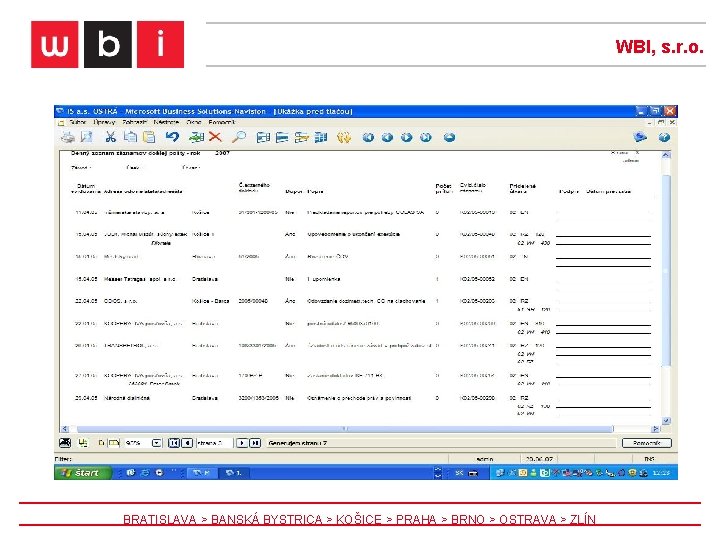720x540 pixels.
Task: Click the Internet Explorer quick launch icon
Action: coord(145,472)
